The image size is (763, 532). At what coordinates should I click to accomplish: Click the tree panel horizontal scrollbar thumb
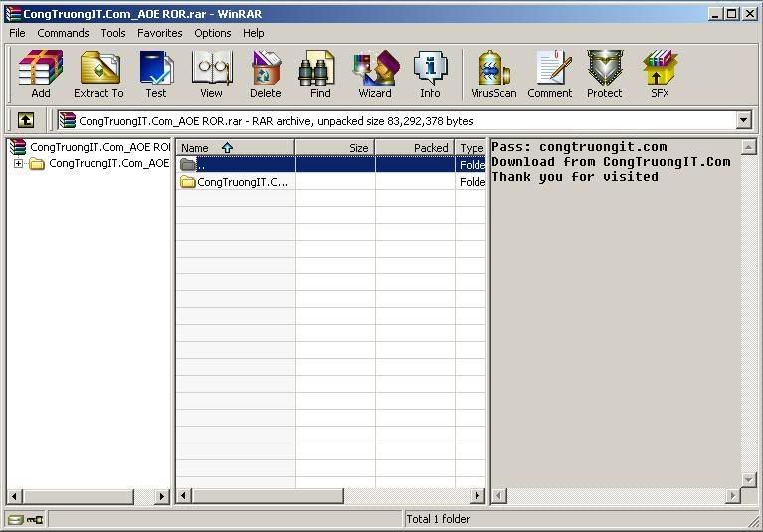[x=79, y=496]
